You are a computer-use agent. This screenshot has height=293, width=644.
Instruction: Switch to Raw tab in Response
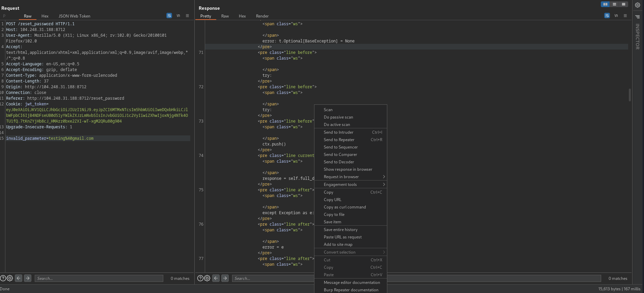tap(225, 16)
